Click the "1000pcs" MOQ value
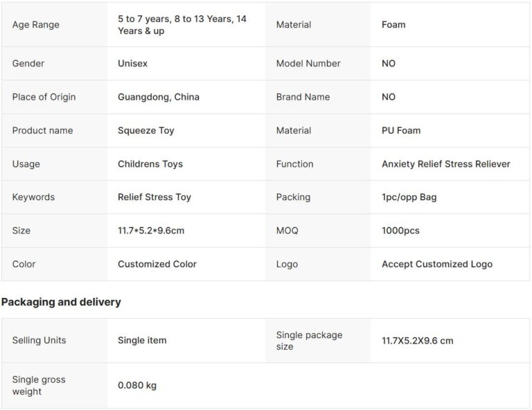This screenshot has height=410, width=532. pyautogui.click(x=400, y=231)
